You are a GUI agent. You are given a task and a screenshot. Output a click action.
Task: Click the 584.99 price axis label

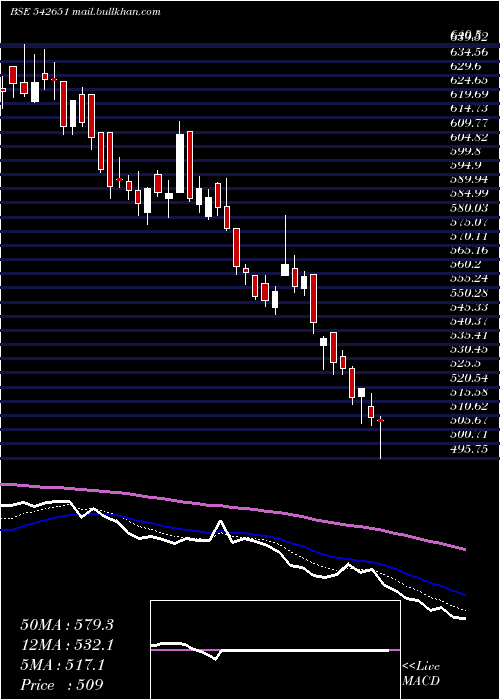coord(469,194)
